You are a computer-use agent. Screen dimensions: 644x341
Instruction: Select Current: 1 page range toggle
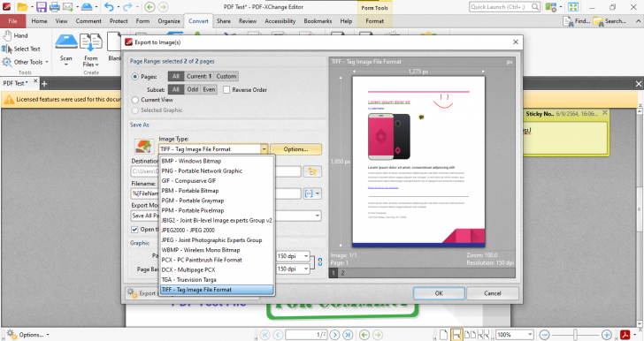pos(198,76)
